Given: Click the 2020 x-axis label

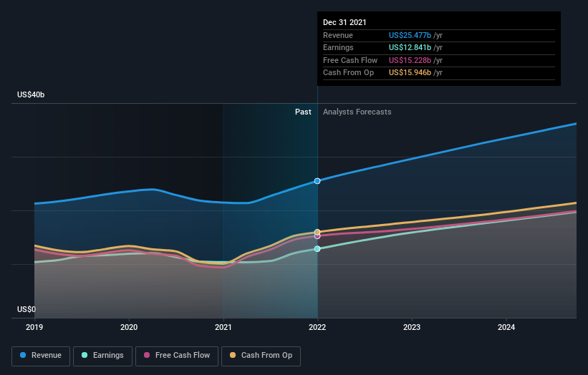Looking at the screenshot, I should 129,327.
